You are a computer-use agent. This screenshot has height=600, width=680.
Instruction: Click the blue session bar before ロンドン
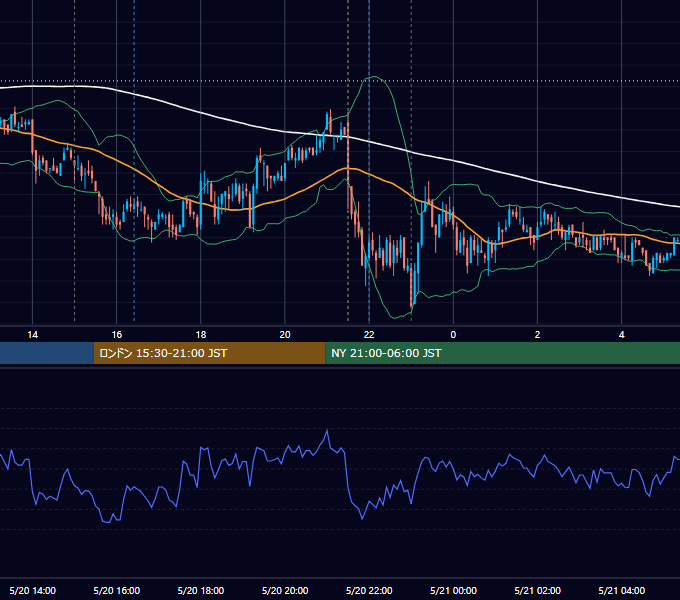coord(47,353)
